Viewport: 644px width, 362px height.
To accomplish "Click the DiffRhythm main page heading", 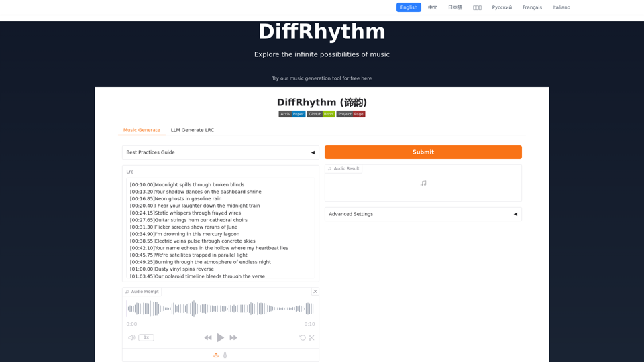I will coord(322,32).
